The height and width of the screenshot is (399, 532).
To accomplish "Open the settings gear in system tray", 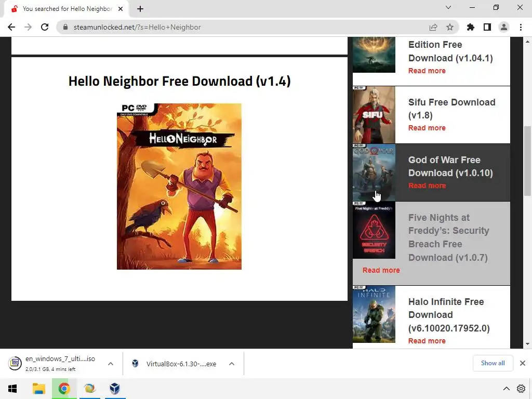I will pyautogui.click(x=521, y=389).
